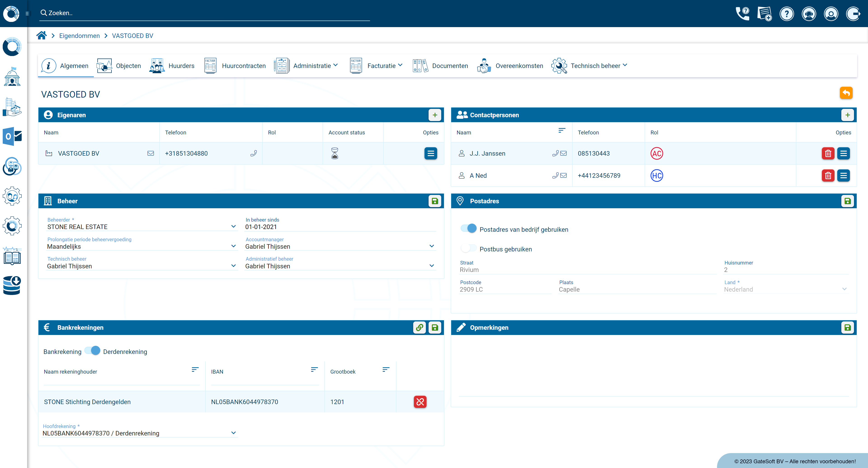
Task: Disable Postadres van bedrijf gebruiken toggle
Action: click(x=468, y=229)
